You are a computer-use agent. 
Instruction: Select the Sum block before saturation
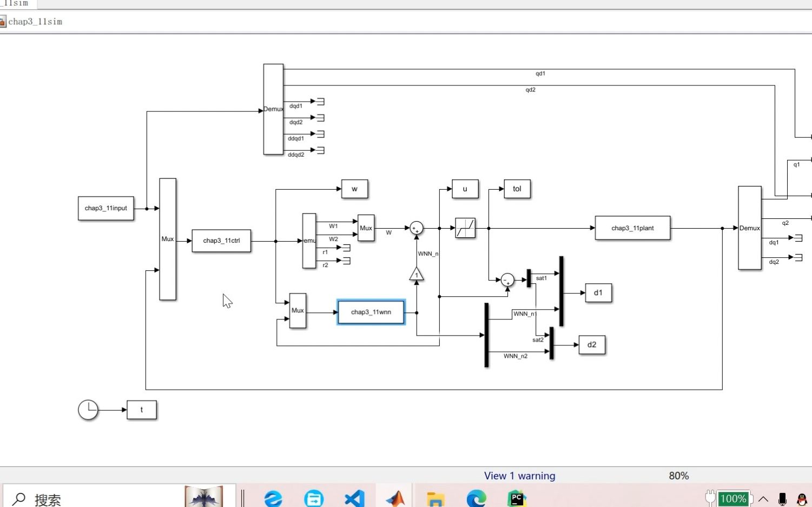[416, 228]
